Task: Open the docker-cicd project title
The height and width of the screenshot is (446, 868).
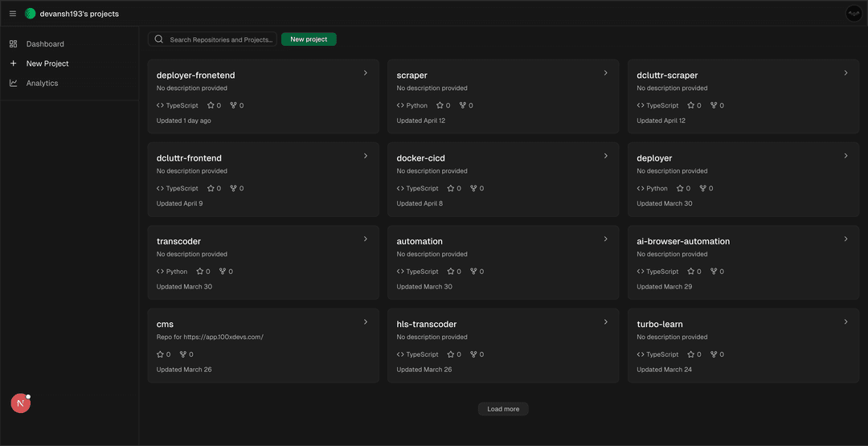Action: tap(420, 158)
